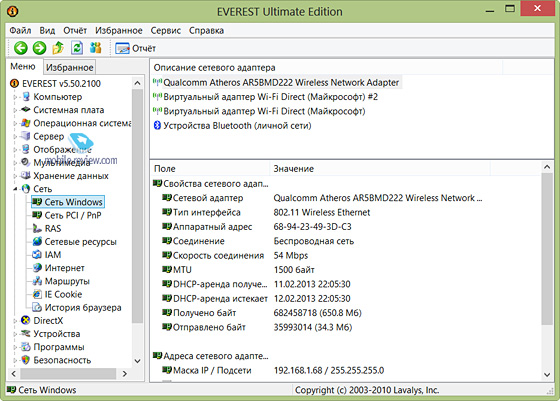Switch to the Меню tab
Image resolution: width=560 pixels, height=401 pixels.
23,66
